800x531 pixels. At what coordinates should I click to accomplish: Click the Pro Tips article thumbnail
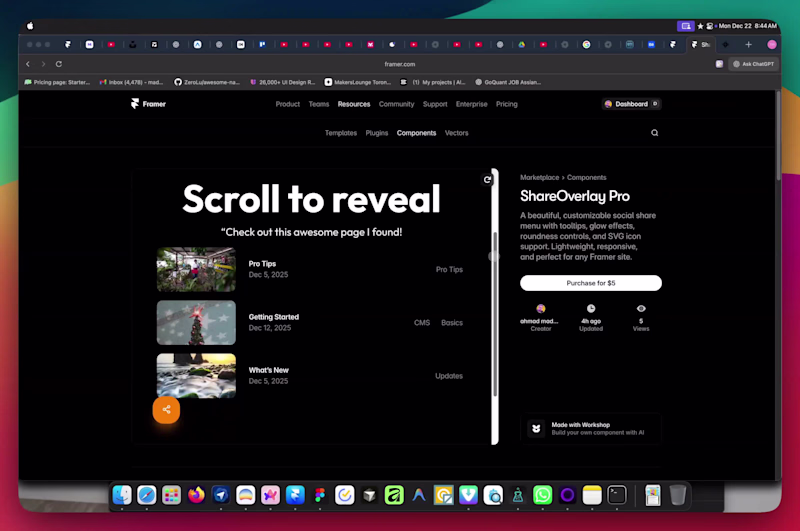pyautogui.click(x=196, y=269)
